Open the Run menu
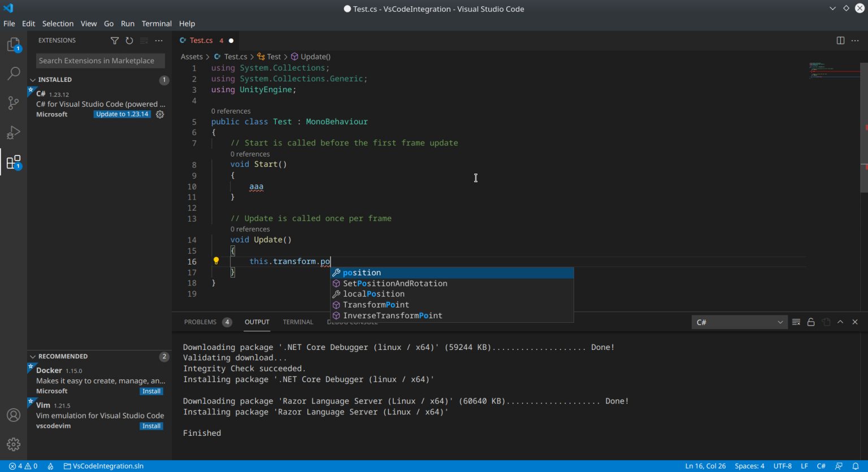The width and height of the screenshot is (868, 472). (x=128, y=24)
